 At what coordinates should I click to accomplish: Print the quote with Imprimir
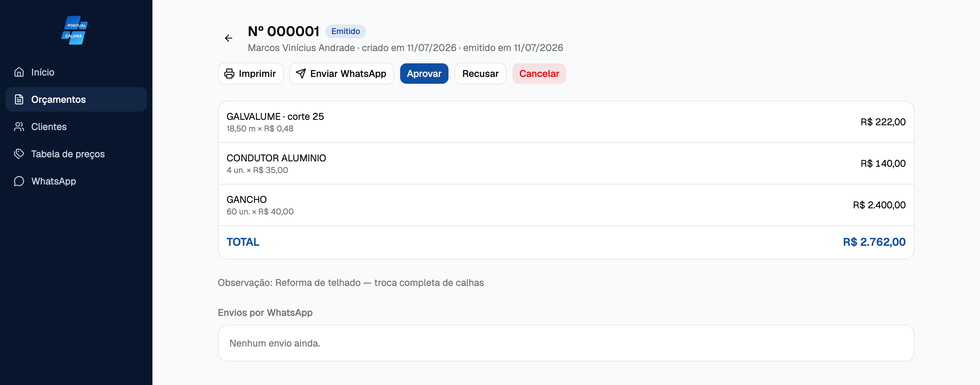click(251, 74)
